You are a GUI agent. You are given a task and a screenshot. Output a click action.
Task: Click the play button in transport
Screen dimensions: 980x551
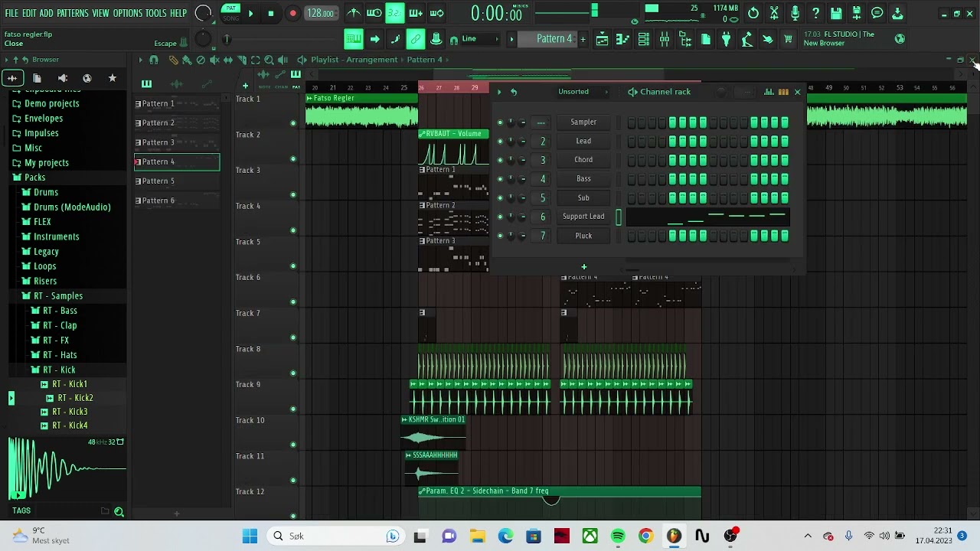coord(250,13)
